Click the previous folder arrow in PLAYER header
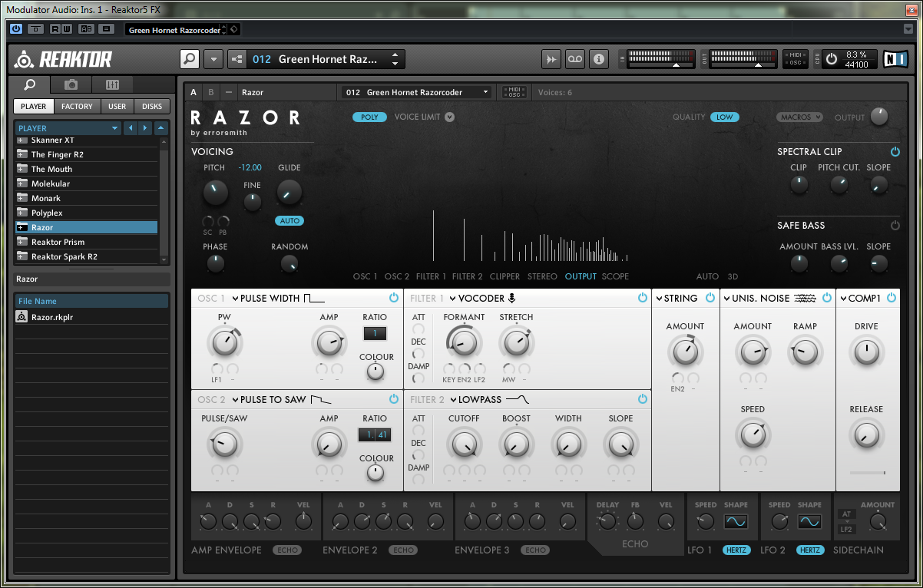Viewport: 923px width, 588px height. pos(130,128)
